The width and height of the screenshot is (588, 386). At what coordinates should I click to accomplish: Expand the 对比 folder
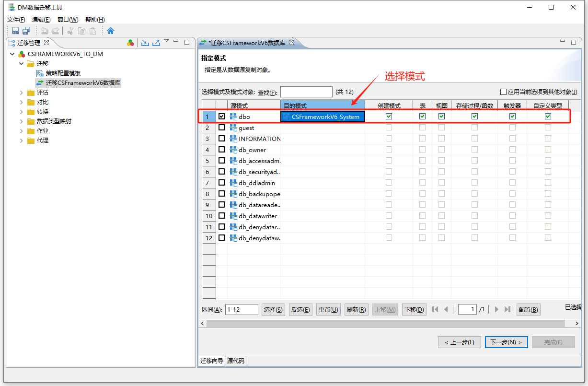pyautogui.click(x=21, y=102)
